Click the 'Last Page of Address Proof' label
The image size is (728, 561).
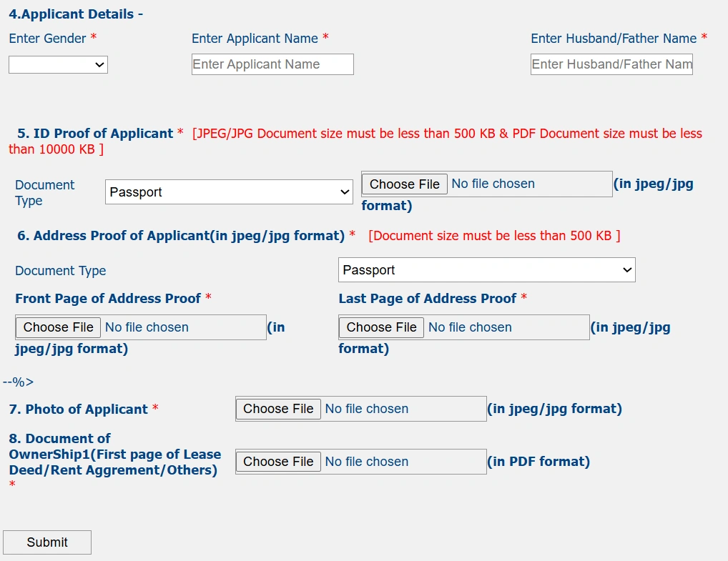pyautogui.click(x=427, y=299)
